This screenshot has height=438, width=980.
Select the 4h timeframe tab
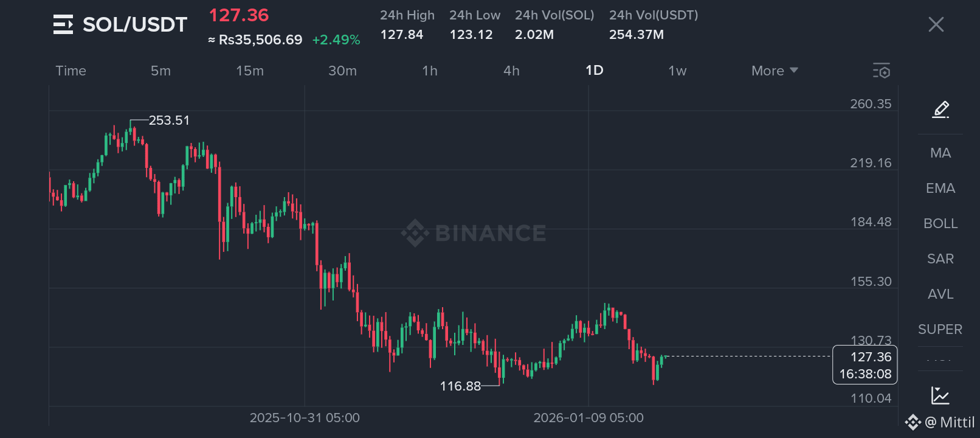[512, 71]
